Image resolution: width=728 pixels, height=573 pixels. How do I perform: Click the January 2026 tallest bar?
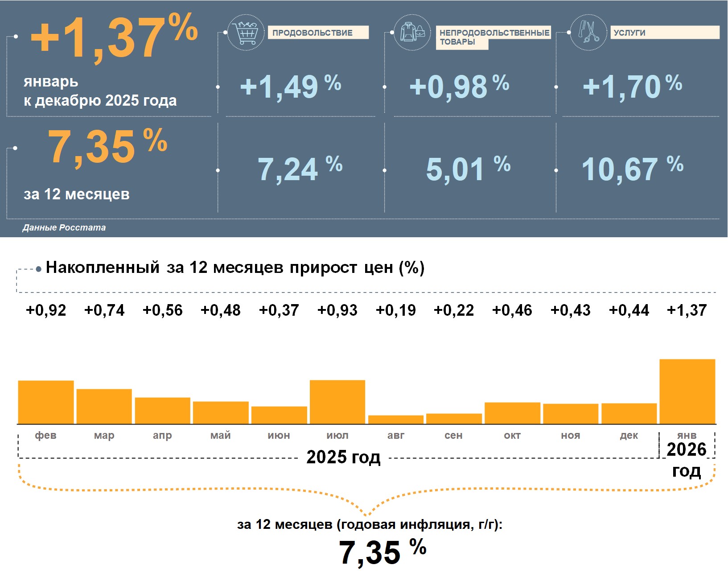click(x=687, y=391)
